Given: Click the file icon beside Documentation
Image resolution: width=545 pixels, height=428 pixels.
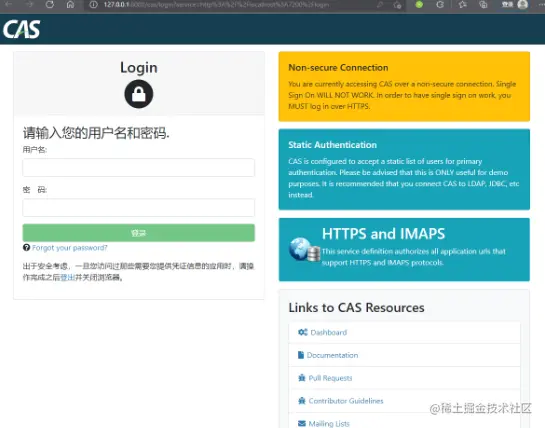Looking at the screenshot, I should 301,355.
